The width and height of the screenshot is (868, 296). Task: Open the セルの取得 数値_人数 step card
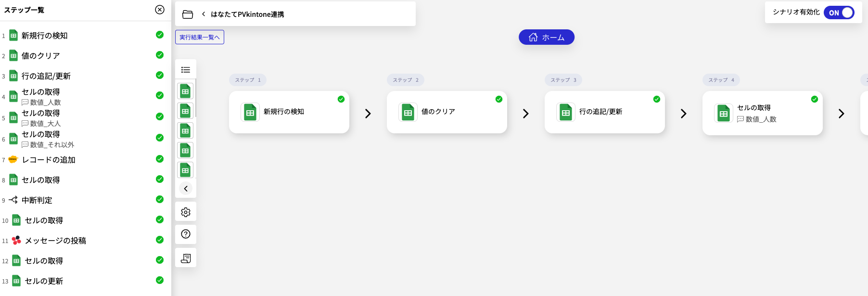(762, 114)
